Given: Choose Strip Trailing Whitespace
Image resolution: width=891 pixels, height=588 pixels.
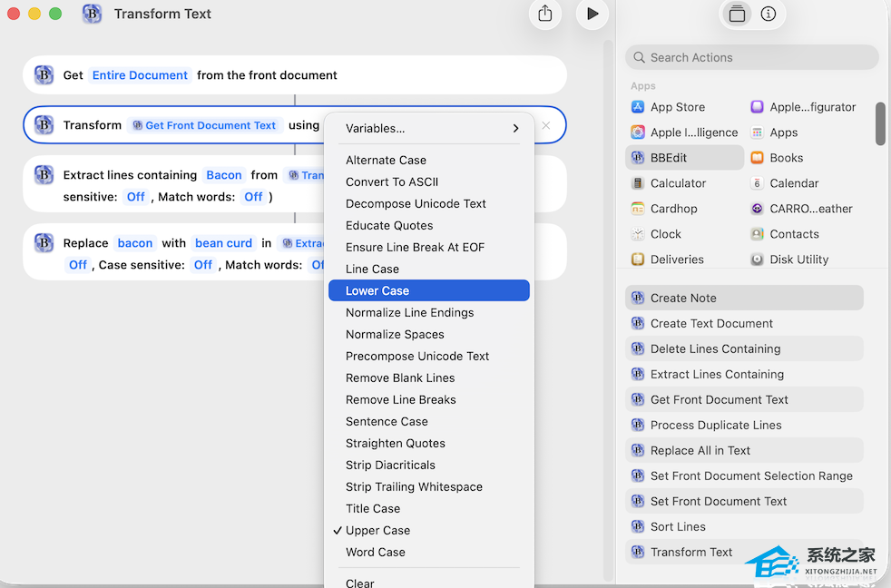Looking at the screenshot, I should pos(429,487).
